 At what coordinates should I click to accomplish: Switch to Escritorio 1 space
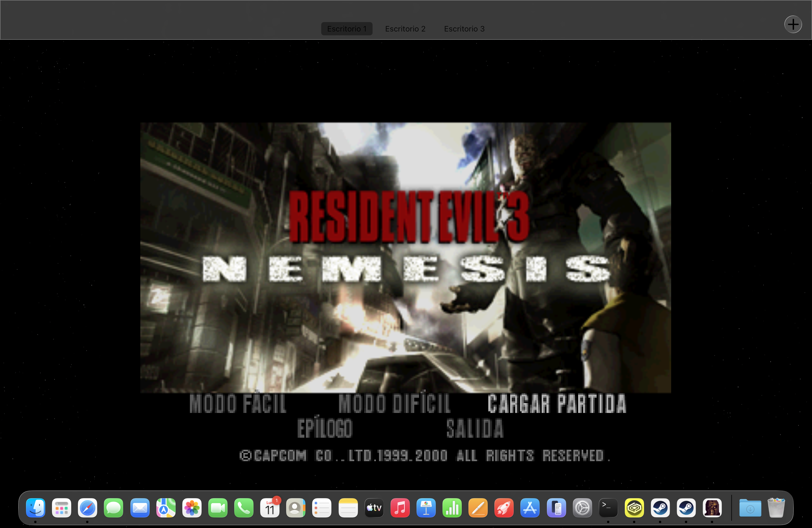(347, 29)
